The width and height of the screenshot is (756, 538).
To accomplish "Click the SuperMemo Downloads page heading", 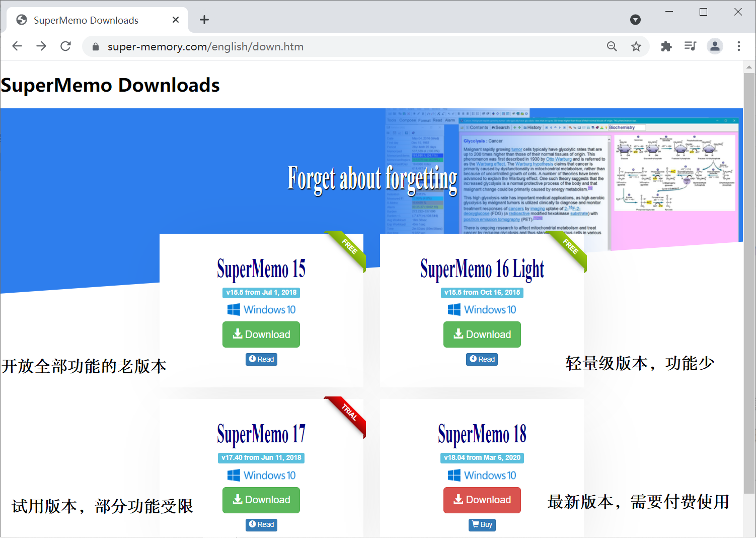I will (x=110, y=85).
